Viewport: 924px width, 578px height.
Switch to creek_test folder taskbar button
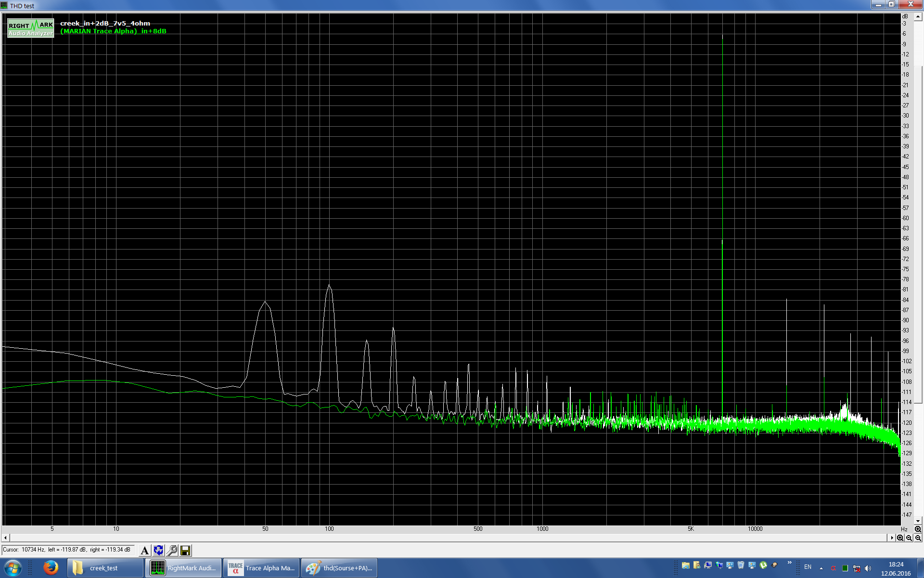[105, 568]
